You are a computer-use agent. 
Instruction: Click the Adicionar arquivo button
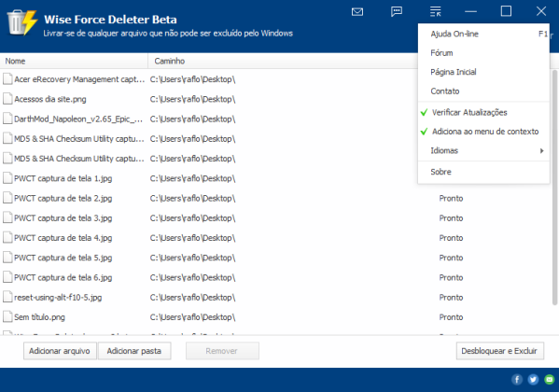pyautogui.click(x=60, y=351)
